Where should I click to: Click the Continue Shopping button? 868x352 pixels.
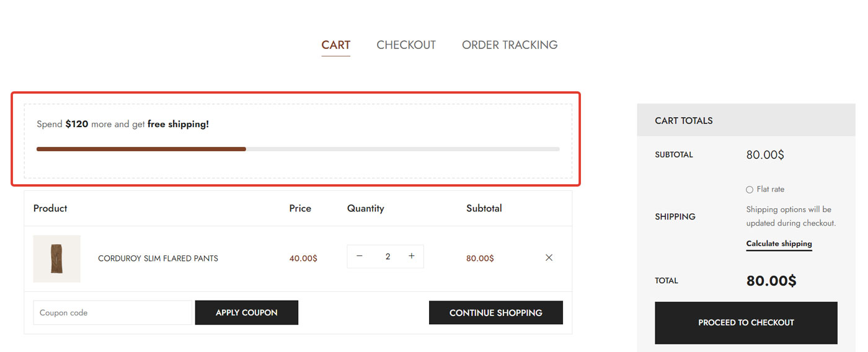[x=495, y=312]
